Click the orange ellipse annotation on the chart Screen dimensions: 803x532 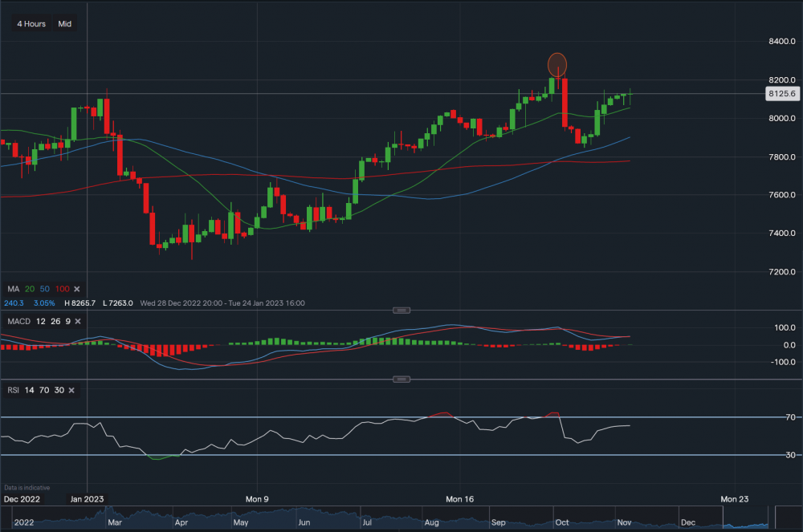click(557, 64)
